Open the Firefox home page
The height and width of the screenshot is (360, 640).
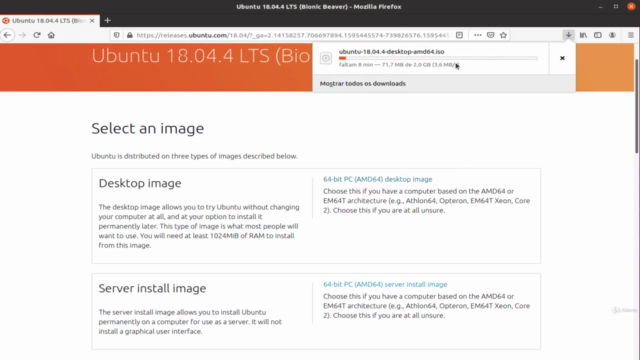pos(51,35)
